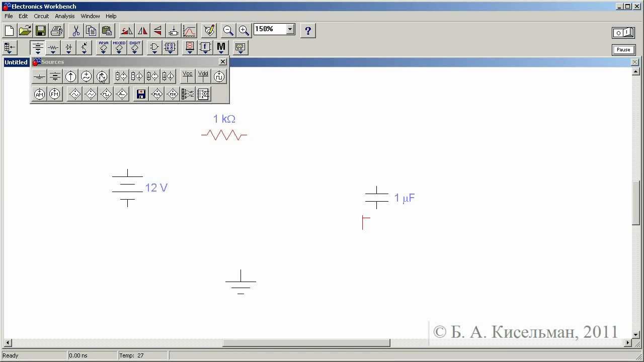The image size is (644, 362).
Task: Open the Mixed ICs parts bin
Action: coord(119,48)
